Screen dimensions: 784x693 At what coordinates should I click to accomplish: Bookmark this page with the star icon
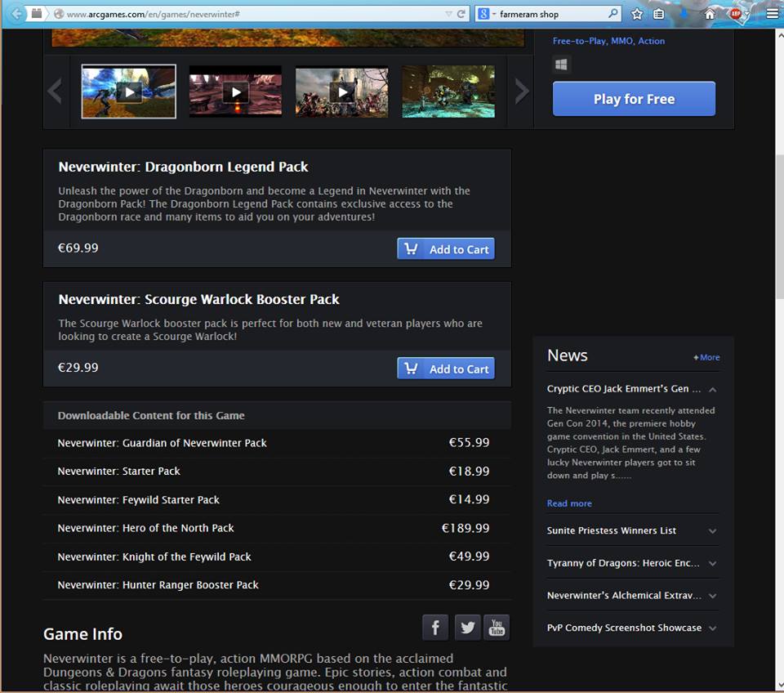point(637,14)
